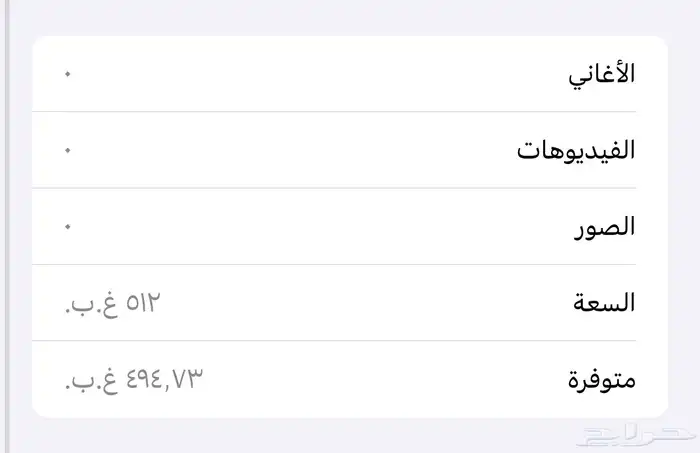Select the Videos count value of zero
The image size is (700, 453).
coord(67,151)
